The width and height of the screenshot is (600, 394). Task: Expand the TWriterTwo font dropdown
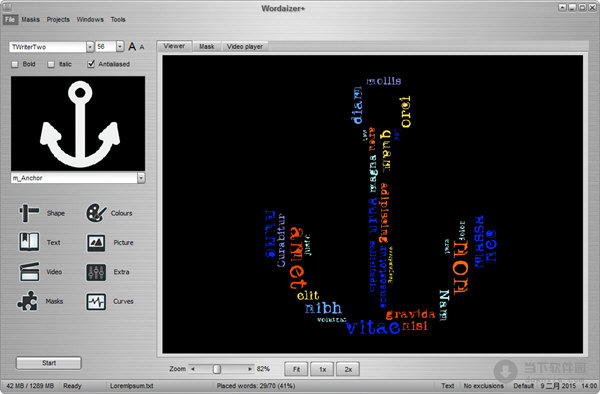[x=90, y=47]
